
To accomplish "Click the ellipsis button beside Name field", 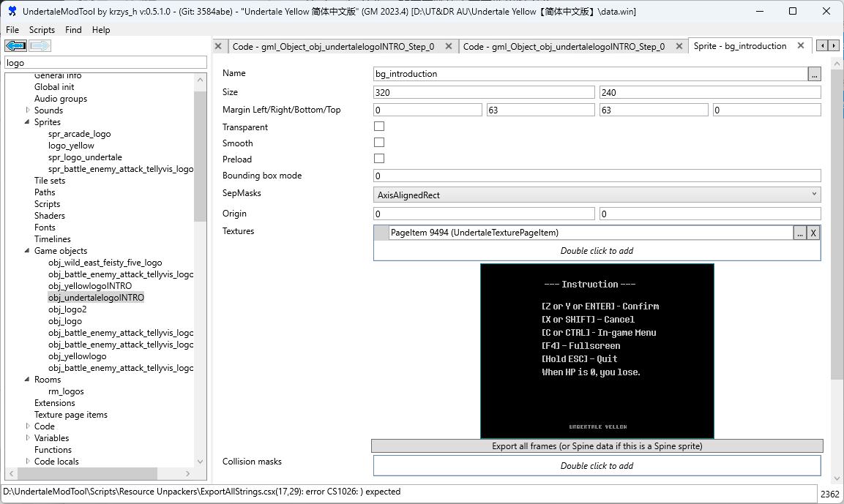I will click(x=814, y=74).
